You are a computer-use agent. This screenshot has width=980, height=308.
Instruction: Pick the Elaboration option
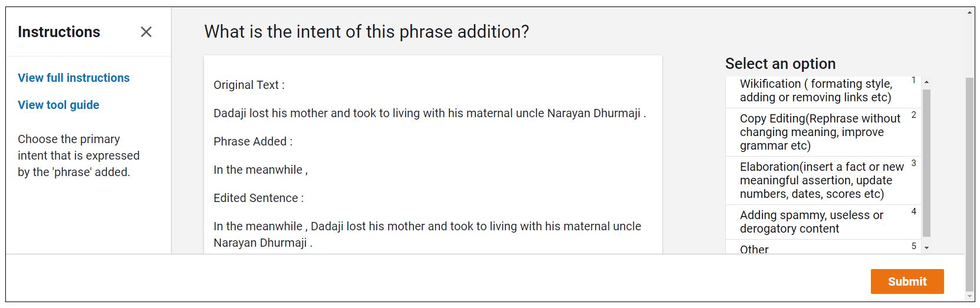pos(823,180)
